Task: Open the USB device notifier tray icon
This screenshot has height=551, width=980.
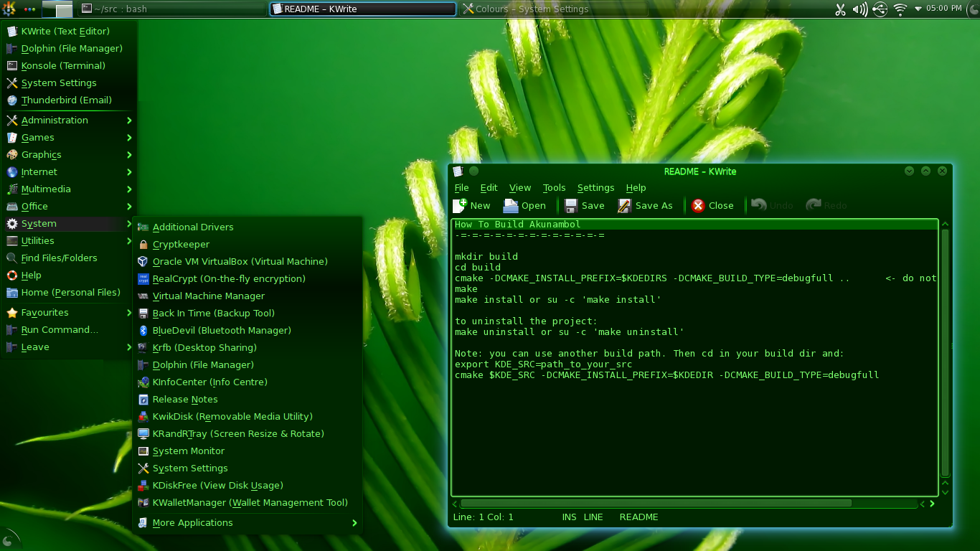Action: pos(880,9)
